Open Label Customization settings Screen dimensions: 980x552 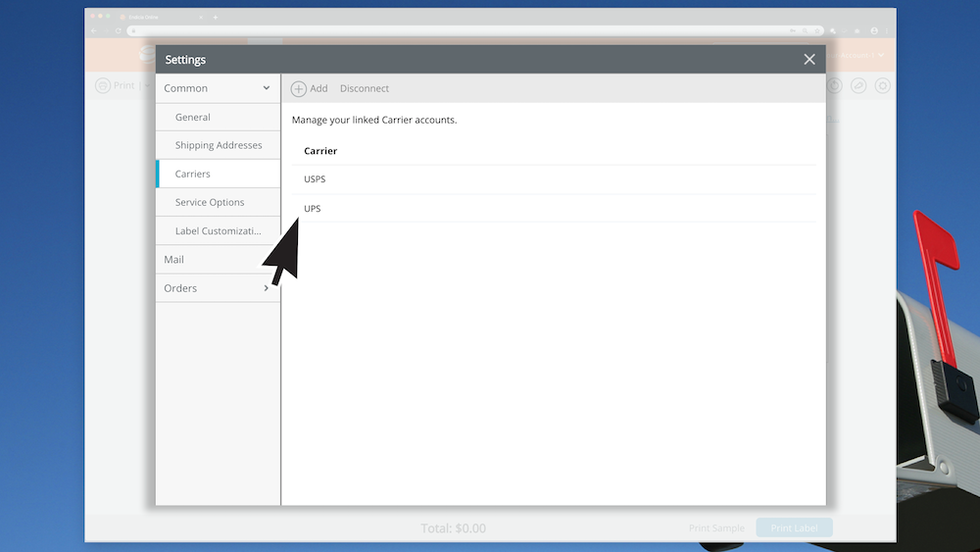click(219, 231)
